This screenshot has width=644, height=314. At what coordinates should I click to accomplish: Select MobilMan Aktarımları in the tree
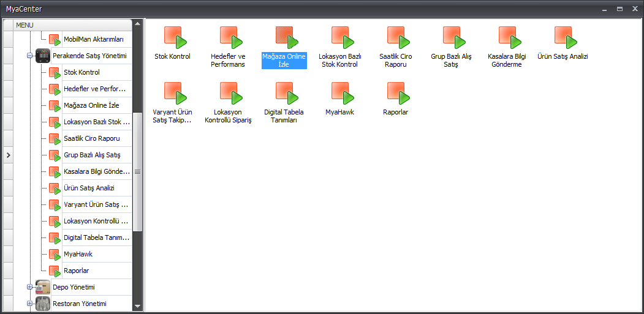pos(94,39)
